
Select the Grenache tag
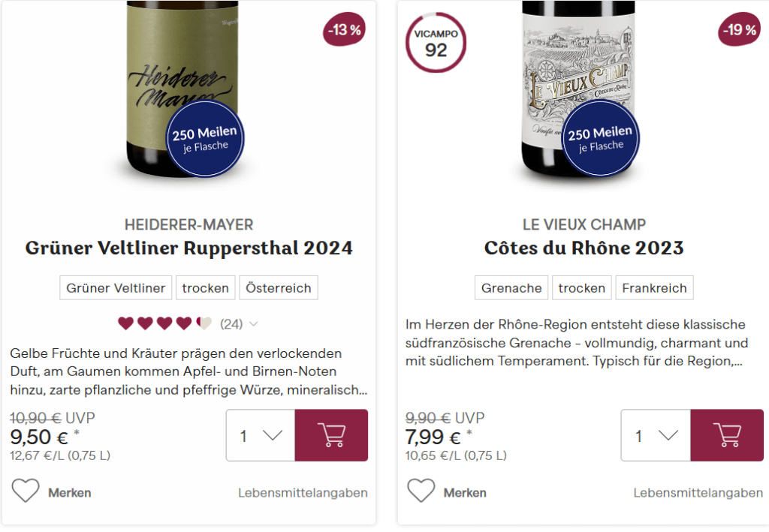[511, 287]
